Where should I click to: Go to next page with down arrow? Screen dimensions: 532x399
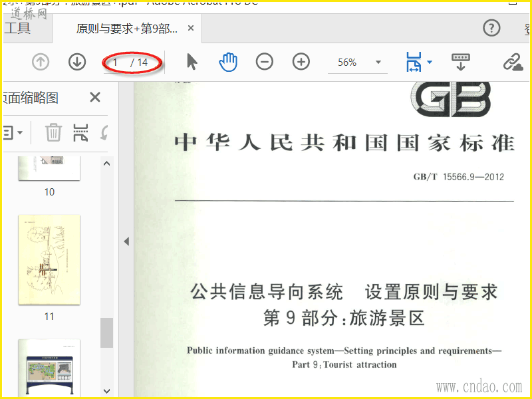point(77,63)
